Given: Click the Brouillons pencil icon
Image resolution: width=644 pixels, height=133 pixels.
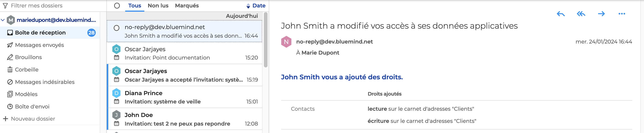Looking at the screenshot, I should coord(10,57).
